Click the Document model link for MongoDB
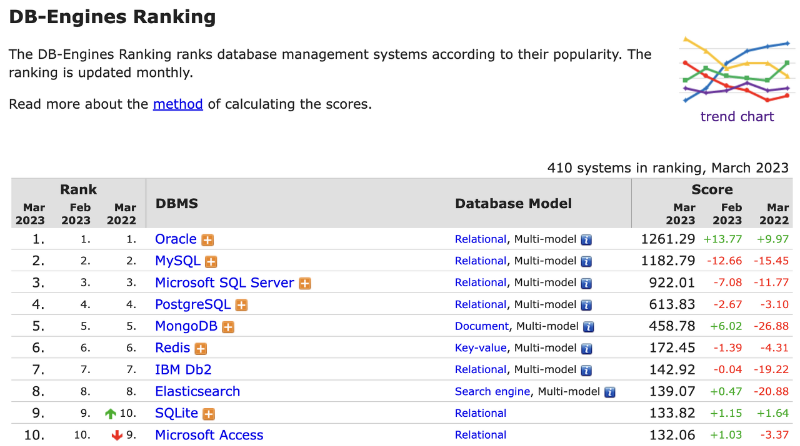800x446 pixels. (x=482, y=326)
